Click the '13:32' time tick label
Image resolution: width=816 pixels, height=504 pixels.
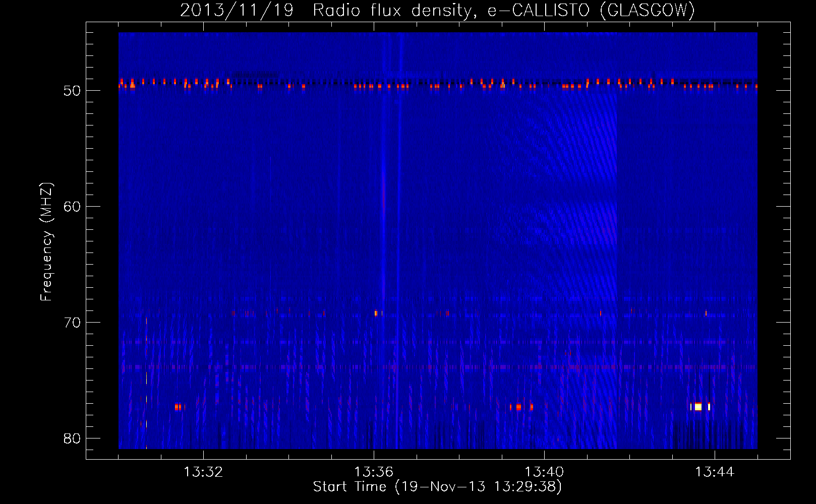tap(203, 472)
